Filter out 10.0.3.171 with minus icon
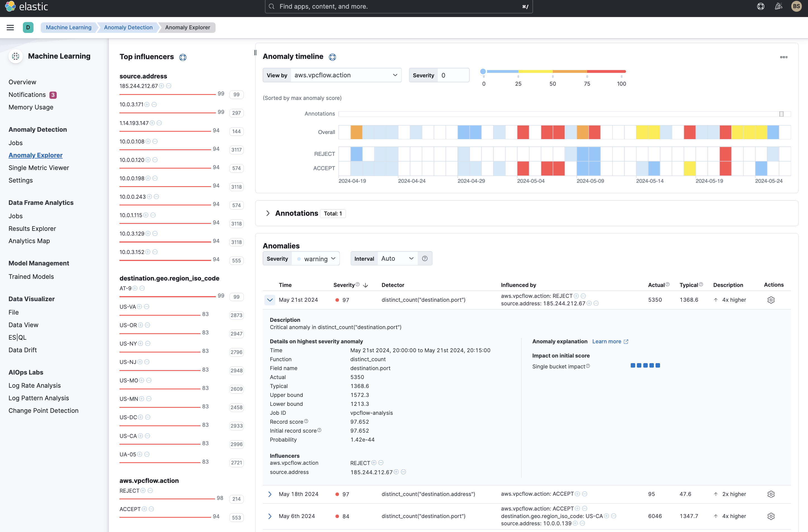This screenshot has height=532, width=808. pyautogui.click(x=154, y=105)
